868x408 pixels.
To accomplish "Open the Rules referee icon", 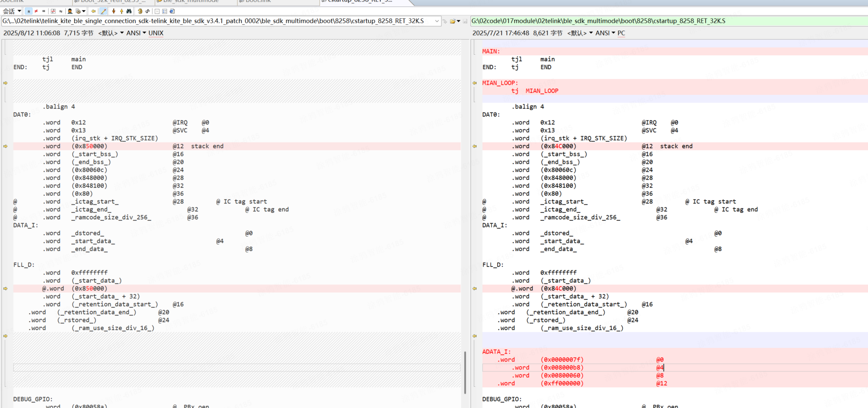I will click(x=70, y=11).
